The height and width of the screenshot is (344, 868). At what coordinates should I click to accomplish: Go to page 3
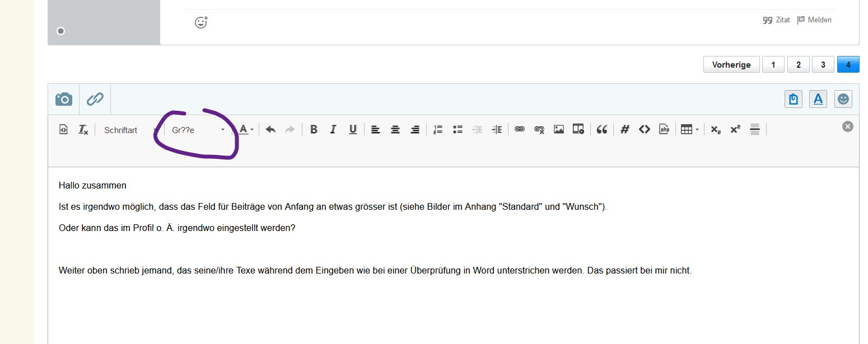click(x=823, y=65)
